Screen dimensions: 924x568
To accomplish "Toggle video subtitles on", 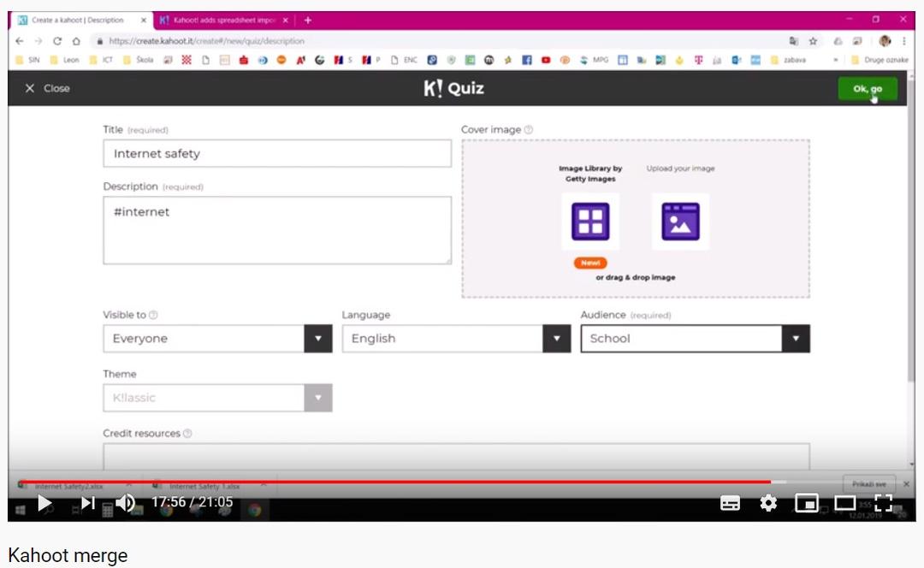I will click(730, 504).
